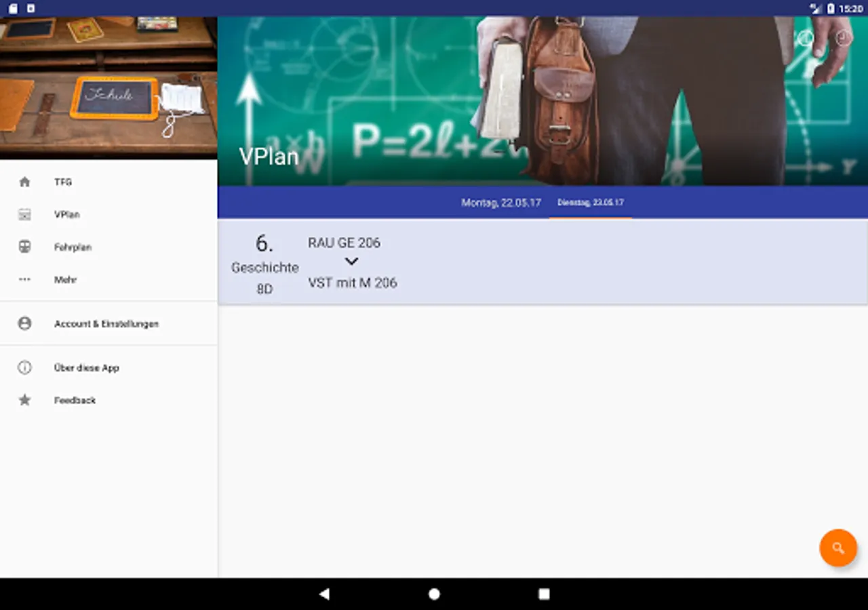Tap the Android back navigation button

[x=324, y=594]
